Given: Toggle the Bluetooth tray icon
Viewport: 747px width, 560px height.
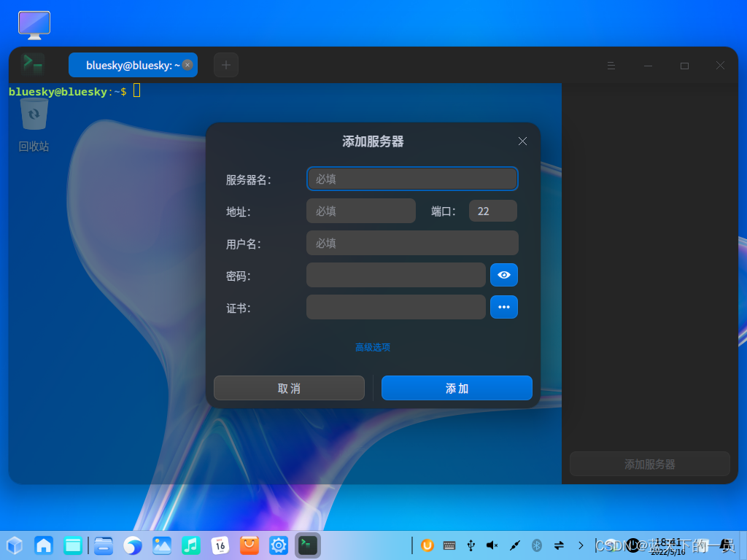Looking at the screenshot, I should pyautogui.click(x=537, y=545).
